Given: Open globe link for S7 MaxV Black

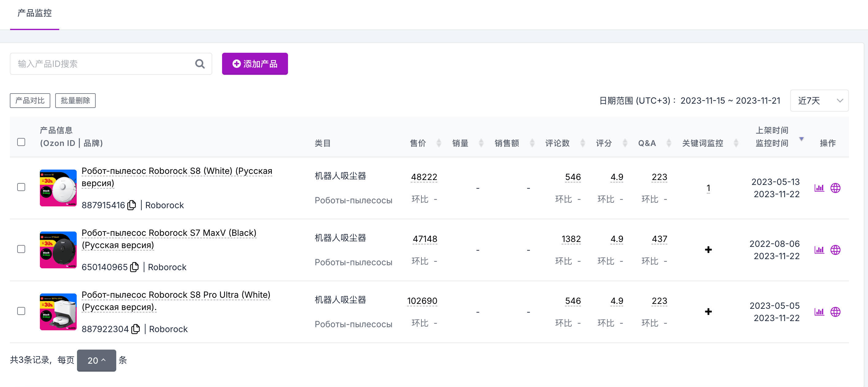Looking at the screenshot, I should (835, 250).
